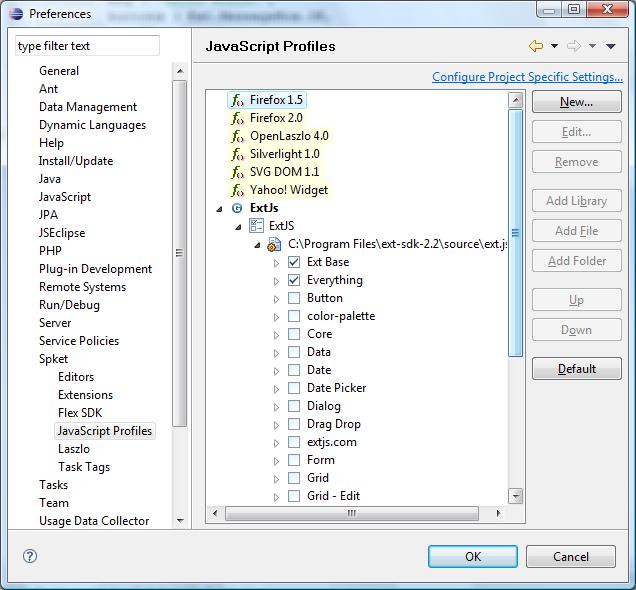Open the preferences view menu dropdown
The height and width of the screenshot is (590, 636).
tap(611, 46)
